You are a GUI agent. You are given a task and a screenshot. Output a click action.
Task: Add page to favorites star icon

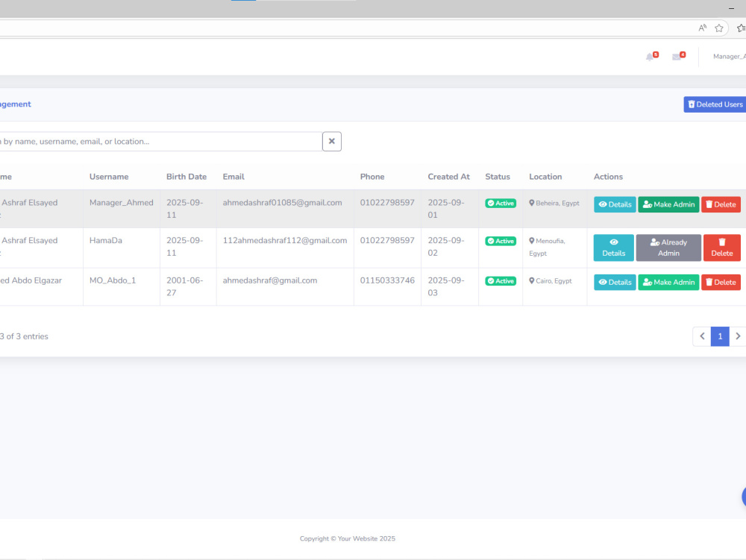point(719,28)
